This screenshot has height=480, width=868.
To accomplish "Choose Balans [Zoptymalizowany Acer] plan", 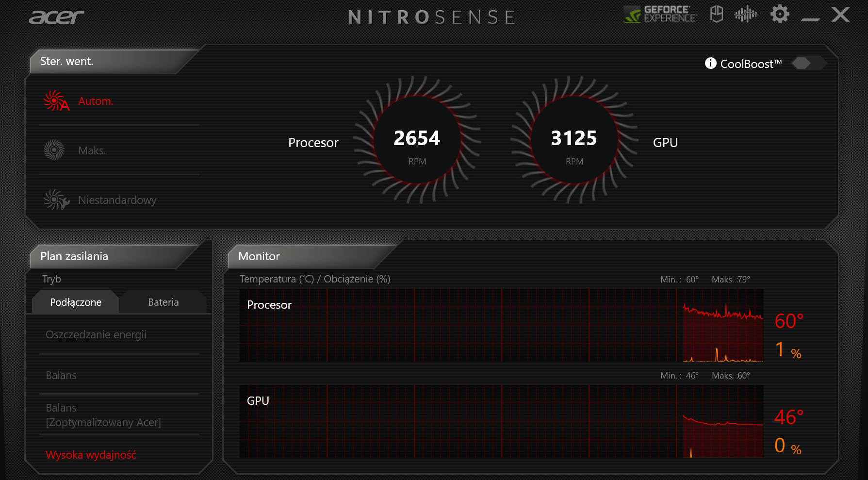I will click(103, 415).
